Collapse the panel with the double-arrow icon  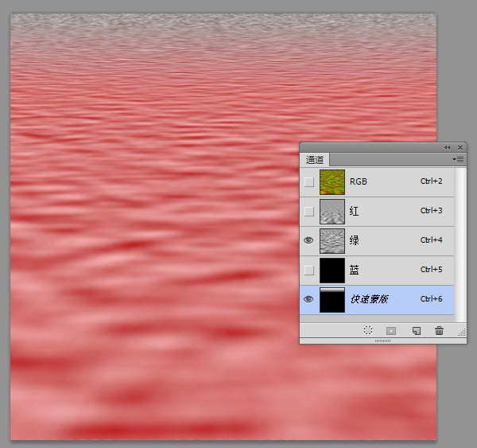[x=447, y=147]
